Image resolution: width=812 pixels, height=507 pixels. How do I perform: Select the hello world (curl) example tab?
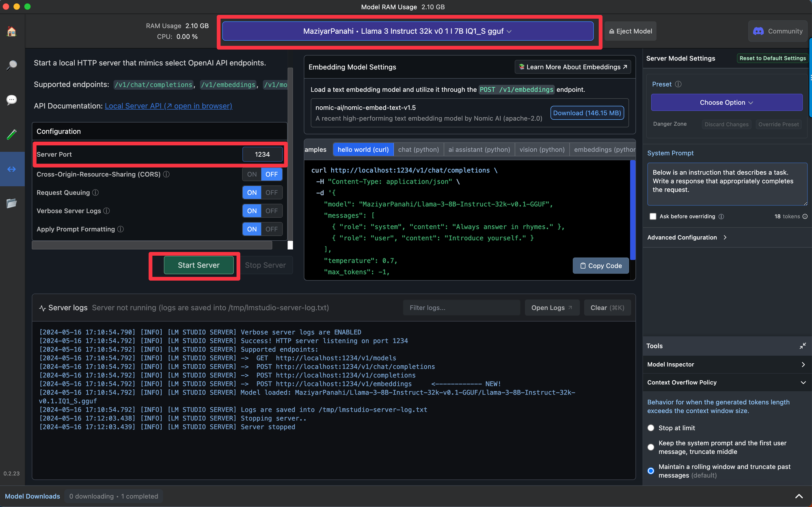coord(363,149)
